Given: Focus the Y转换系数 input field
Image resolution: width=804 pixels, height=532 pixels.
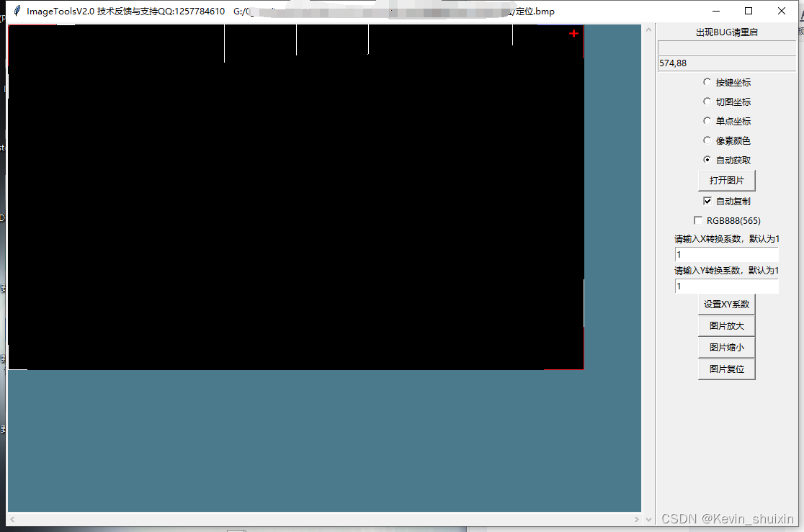Looking at the screenshot, I should point(727,287).
